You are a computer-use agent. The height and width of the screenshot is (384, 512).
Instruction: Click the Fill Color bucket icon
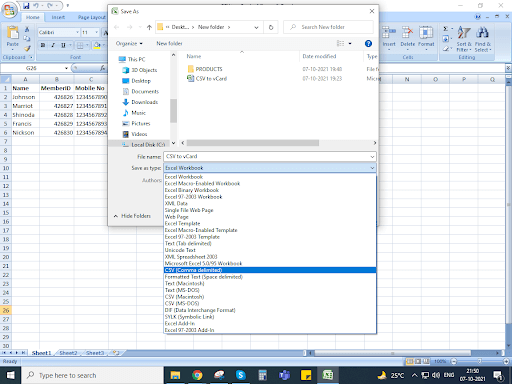(97, 45)
